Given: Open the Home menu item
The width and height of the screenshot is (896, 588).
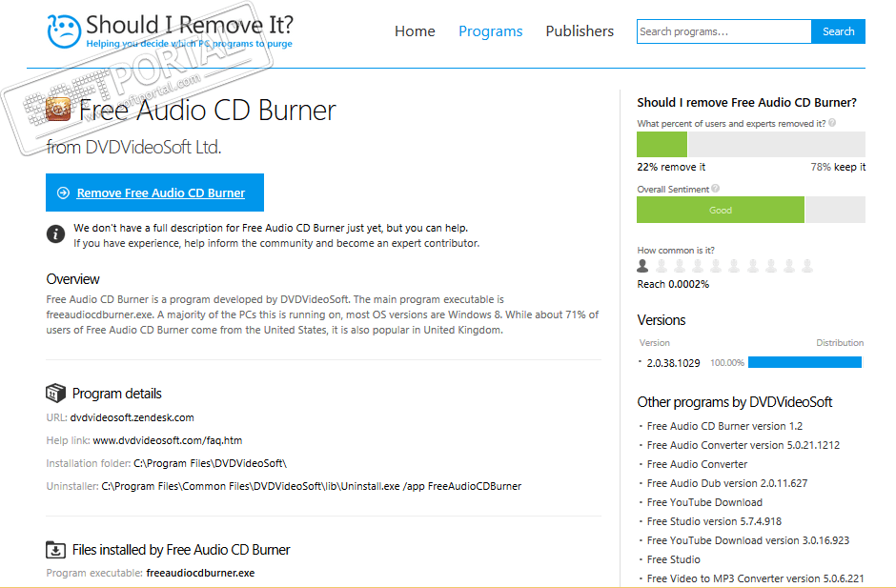Looking at the screenshot, I should (415, 31).
